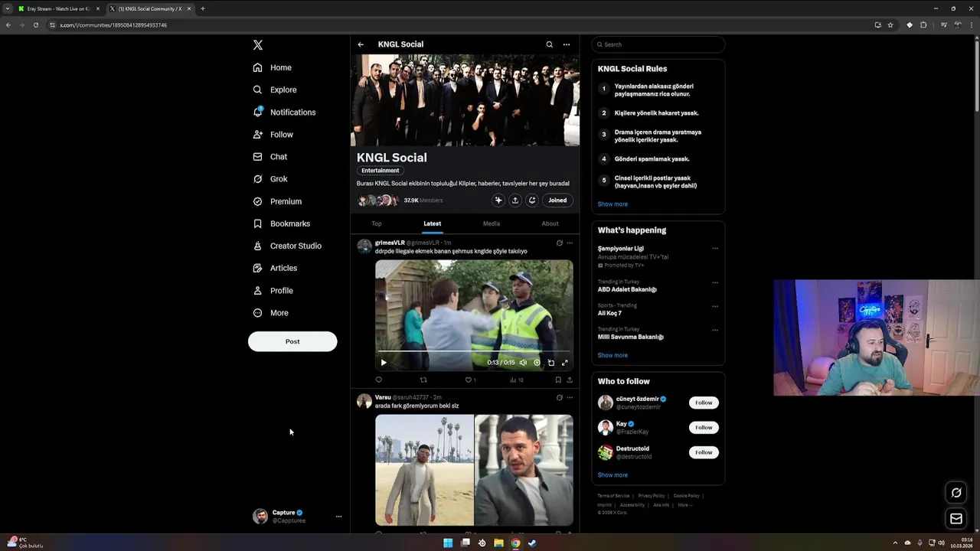The height and width of the screenshot is (551, 980).
Task: Show more under Who to follow
Action: (x=612, y=475)
